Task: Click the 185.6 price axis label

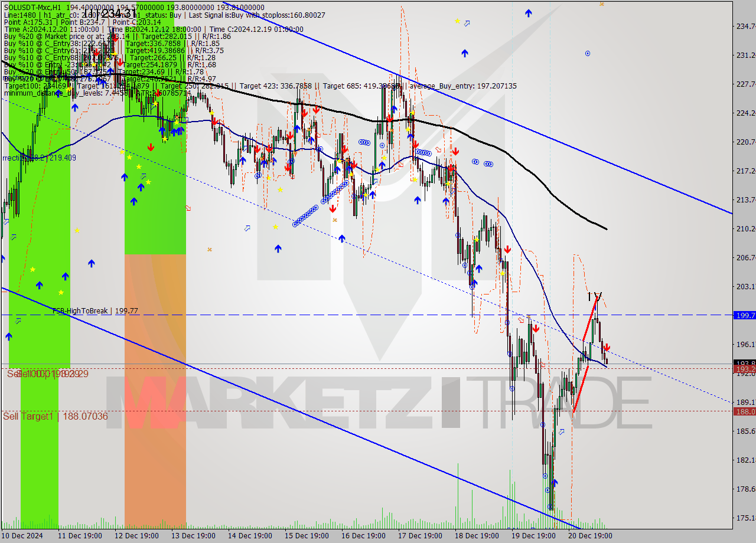Action: [746, 431]
